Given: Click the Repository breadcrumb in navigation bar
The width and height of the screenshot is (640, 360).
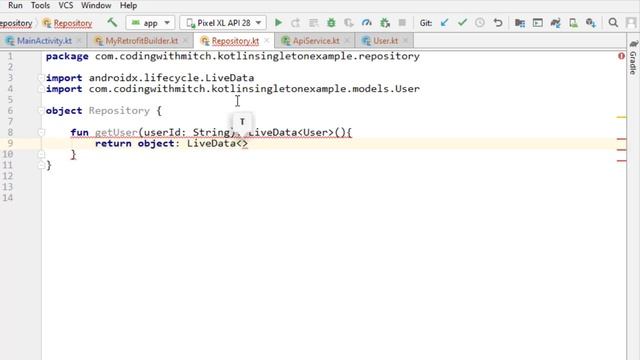Looking at the screenshot, I should [x=68, y=23].
